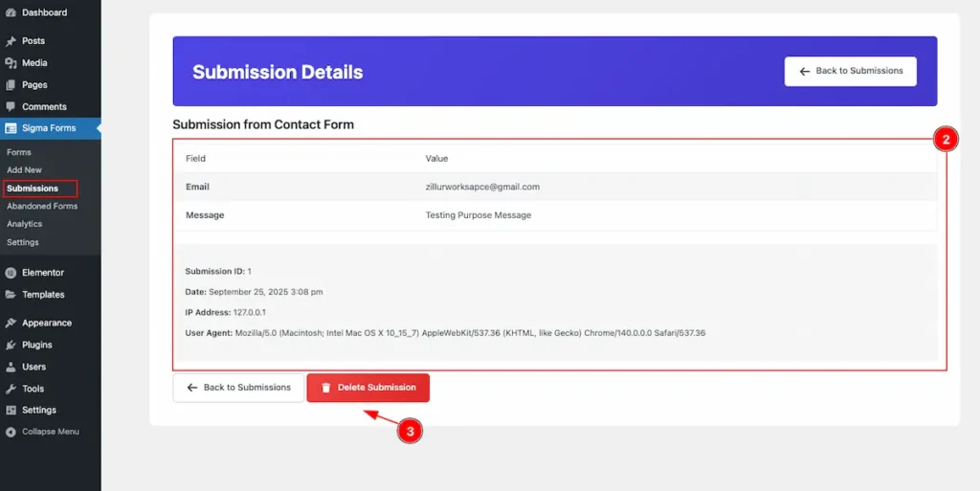Click the Comments speech bubble icon
980x491 pixels.
click(11, 107)
